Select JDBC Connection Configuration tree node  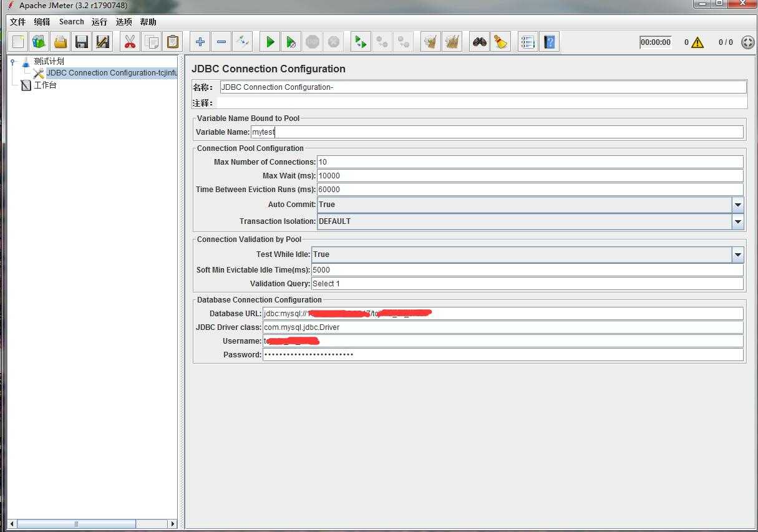(x=112, y=73)
